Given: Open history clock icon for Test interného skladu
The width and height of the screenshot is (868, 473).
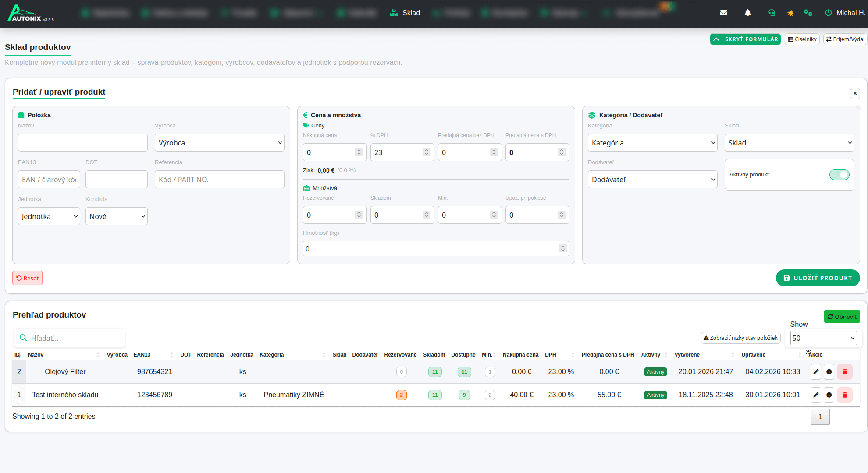Looking at the screenshot, I should (829, 395).
